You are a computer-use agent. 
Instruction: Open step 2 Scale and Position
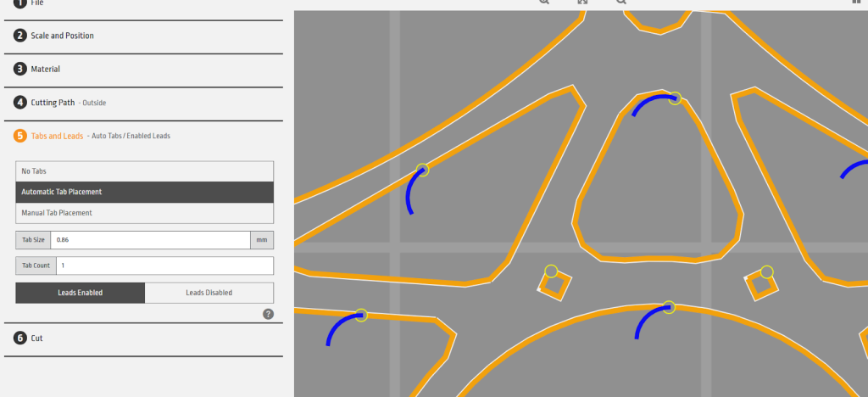click(143, 36)
